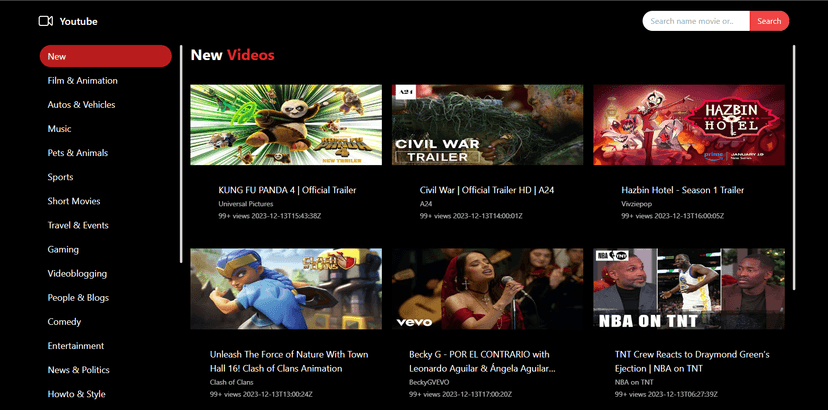The image size is (828, 410).
Task: Click the BeckyGVEVO channel name
Action: point(431,382)
